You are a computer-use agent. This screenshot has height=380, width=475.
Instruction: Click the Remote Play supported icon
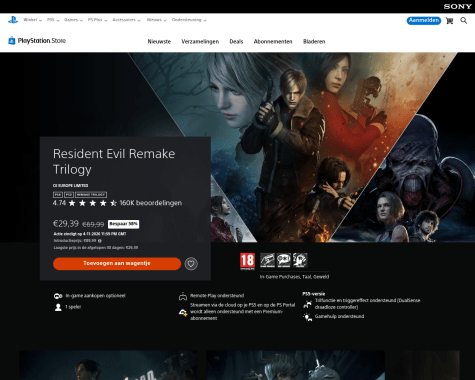pos(183,296)
